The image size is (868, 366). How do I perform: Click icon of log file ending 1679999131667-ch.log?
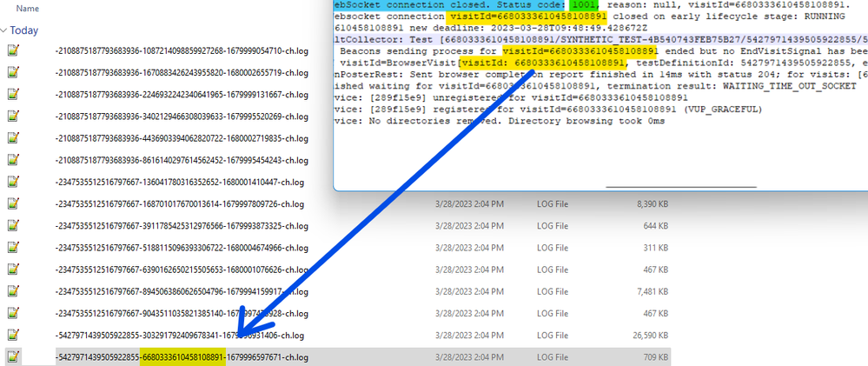13,95
